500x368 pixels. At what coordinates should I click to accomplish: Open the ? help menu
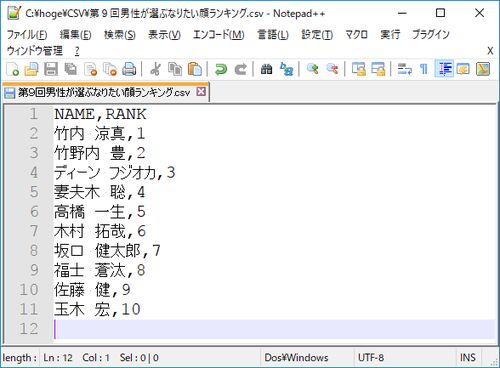77,51
